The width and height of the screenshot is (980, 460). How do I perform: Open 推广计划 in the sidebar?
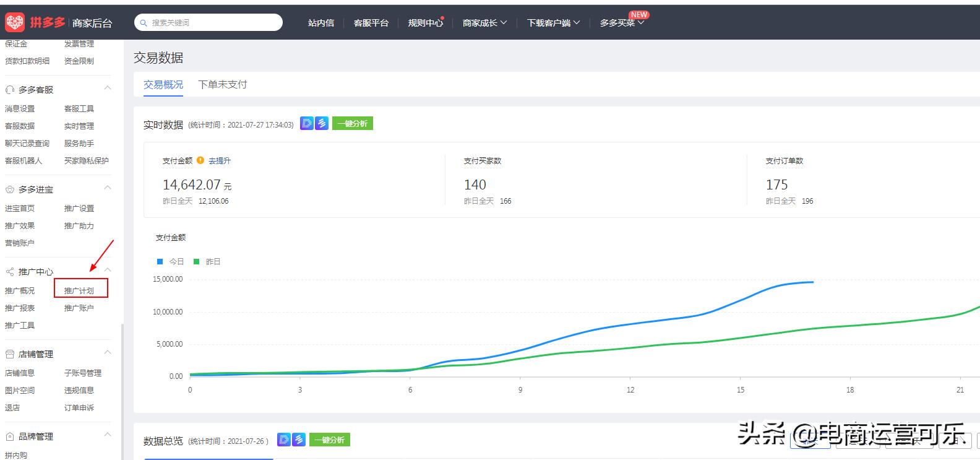[79, 290]
